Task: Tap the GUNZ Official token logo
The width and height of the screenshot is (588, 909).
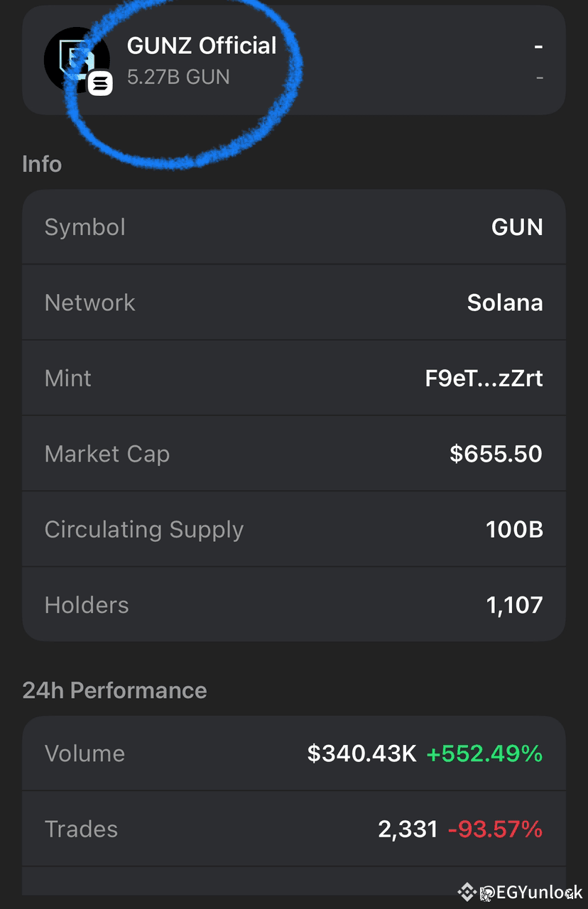Action: (x=77, y=60)
